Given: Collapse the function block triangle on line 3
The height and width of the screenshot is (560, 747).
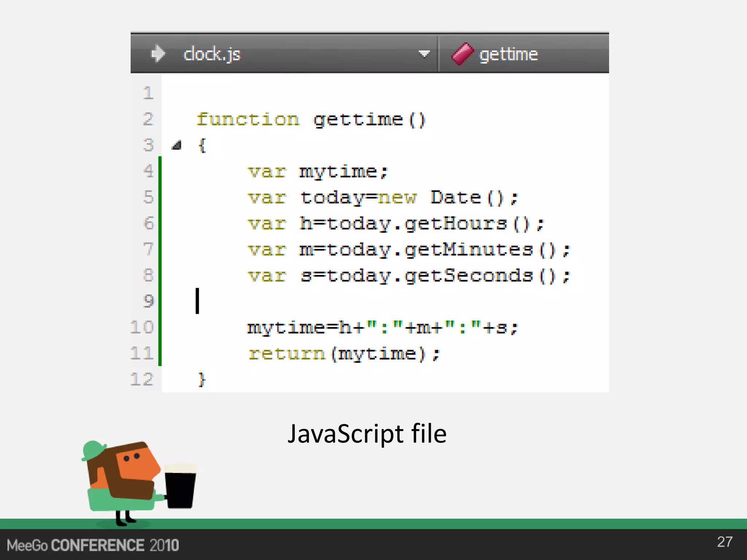Looking at the screenshot, I should pos(177,145).
